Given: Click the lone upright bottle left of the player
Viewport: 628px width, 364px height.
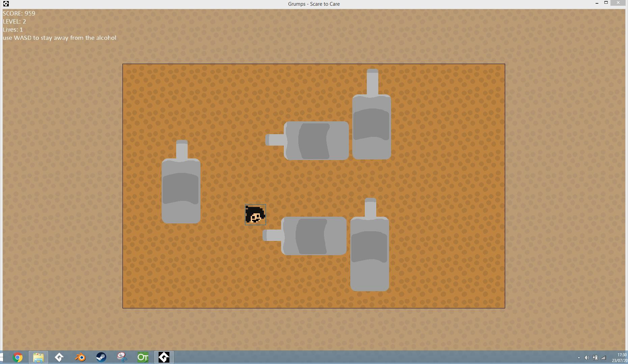Looking at the screenshot, I should click(181, 182).
